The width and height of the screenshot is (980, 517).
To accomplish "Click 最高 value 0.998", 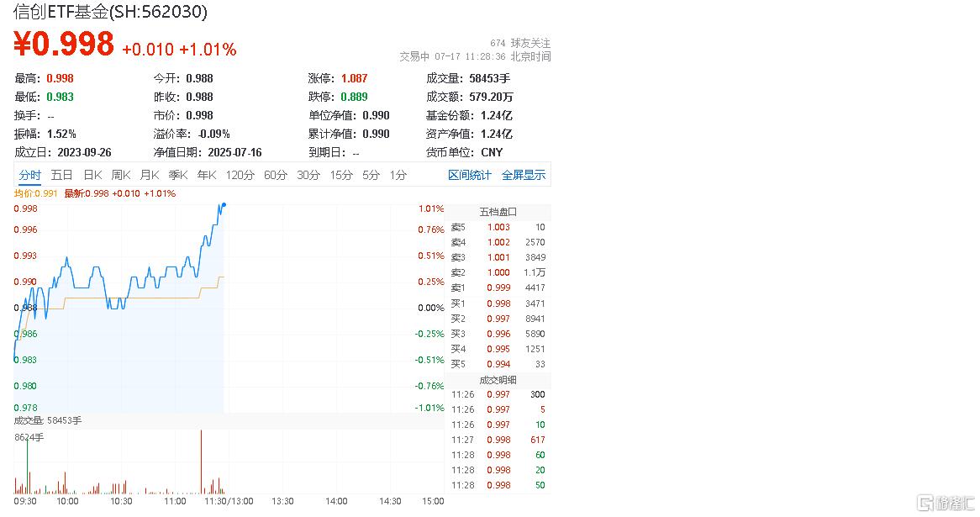I will pyautogui.click(x=60, y=78).
